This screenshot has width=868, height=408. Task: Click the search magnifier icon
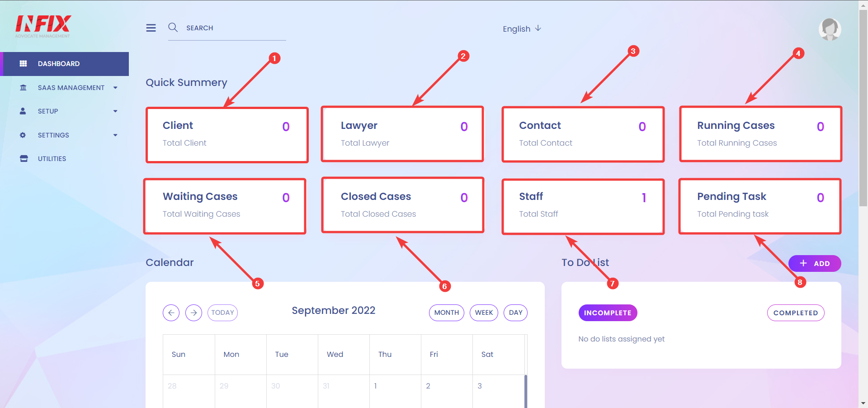click(x=173, y=28)
